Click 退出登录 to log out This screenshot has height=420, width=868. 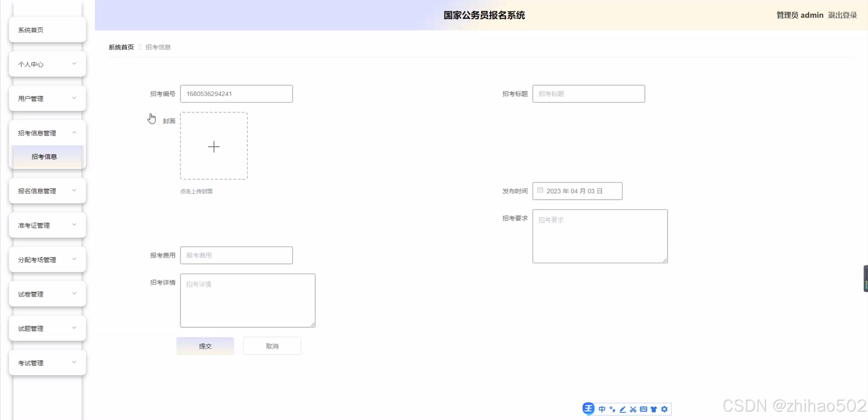pos(842,15)
